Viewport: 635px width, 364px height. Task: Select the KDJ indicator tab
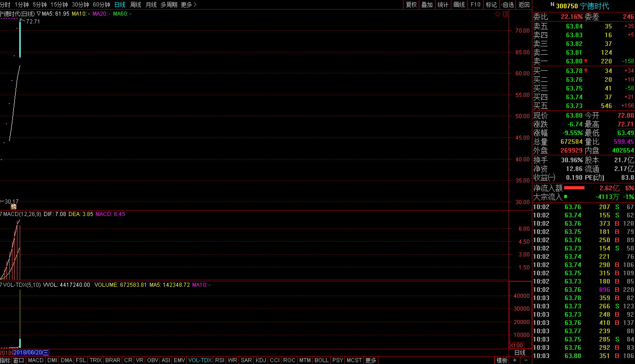click(x=261, y=360)
